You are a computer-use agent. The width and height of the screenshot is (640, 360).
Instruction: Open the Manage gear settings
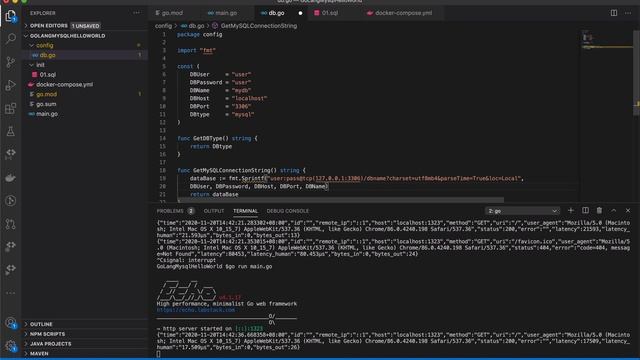[x=11, y=346]
